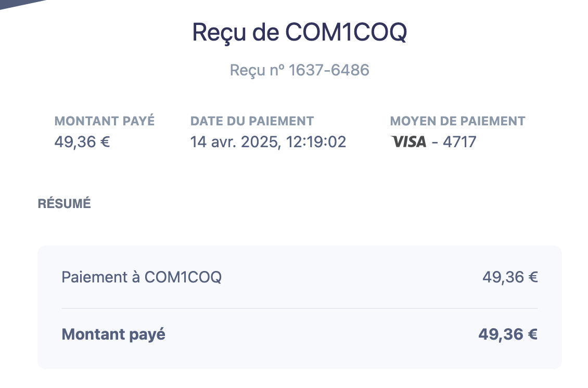The width and height of the screenshot is (588, 388).
Task: Click the VISA card logo
Action: coord(408,141)
